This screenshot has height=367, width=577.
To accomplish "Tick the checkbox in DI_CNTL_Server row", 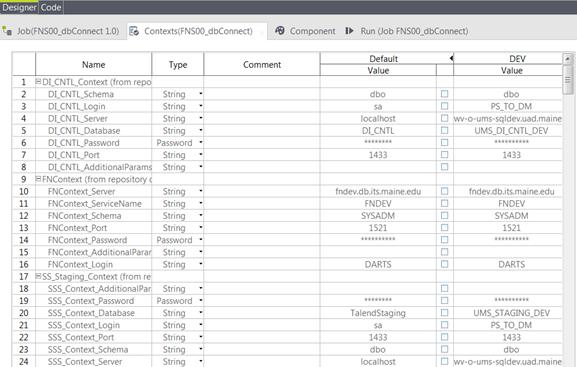I will (445, 118).
